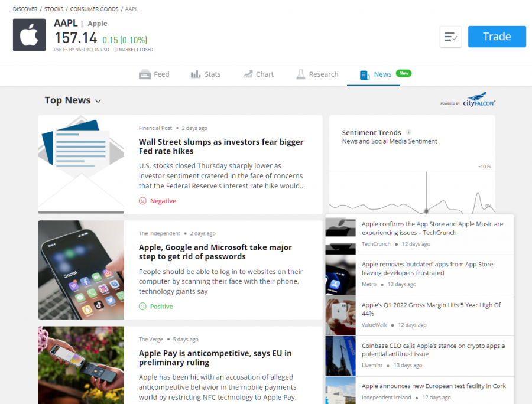
Task: Click the Research flask icon
Action: [301, 74]
